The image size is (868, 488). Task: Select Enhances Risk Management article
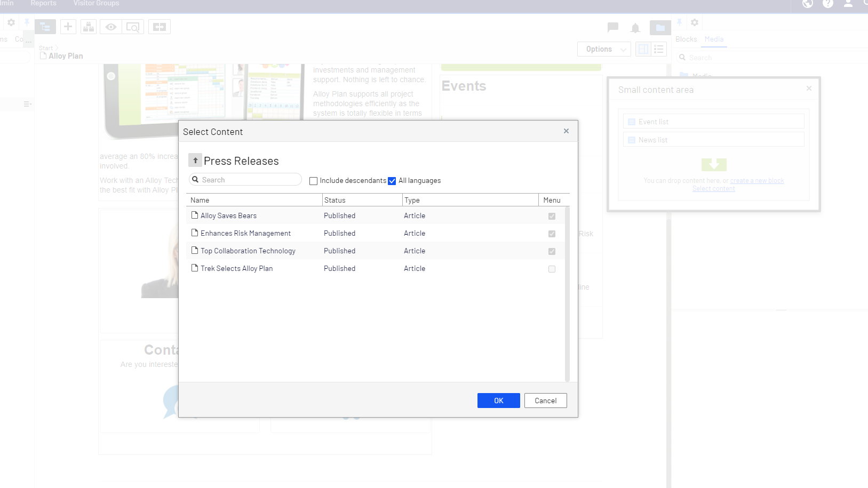click(x=376, y=233)
